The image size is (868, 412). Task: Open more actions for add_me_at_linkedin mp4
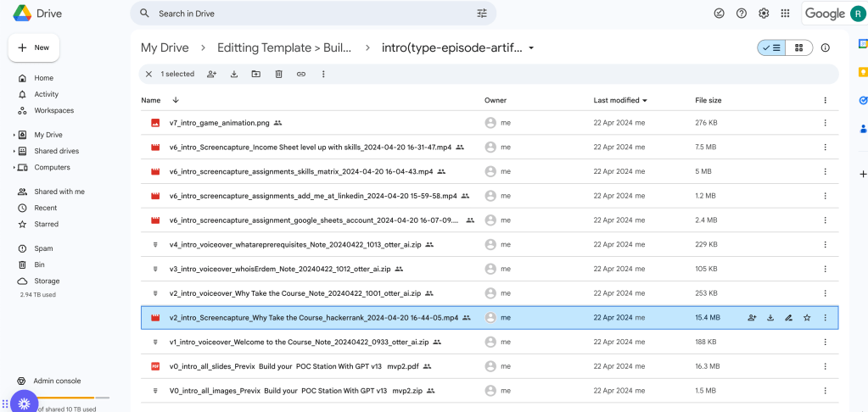(825, 196)
